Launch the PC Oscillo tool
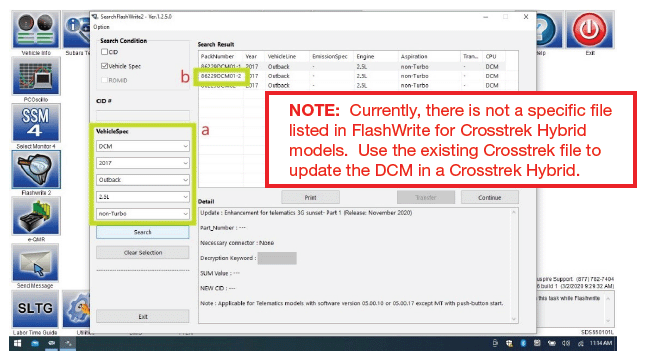Viewport: 646px width, 360px height. (x=36, y=76)
